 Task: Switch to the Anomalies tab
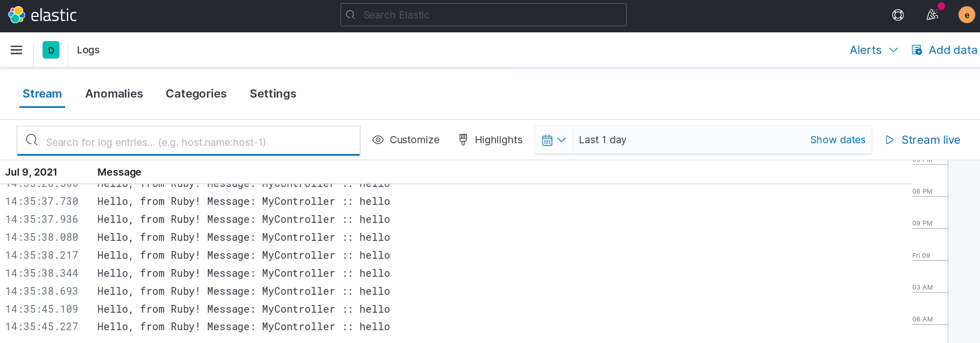(114, 93)
